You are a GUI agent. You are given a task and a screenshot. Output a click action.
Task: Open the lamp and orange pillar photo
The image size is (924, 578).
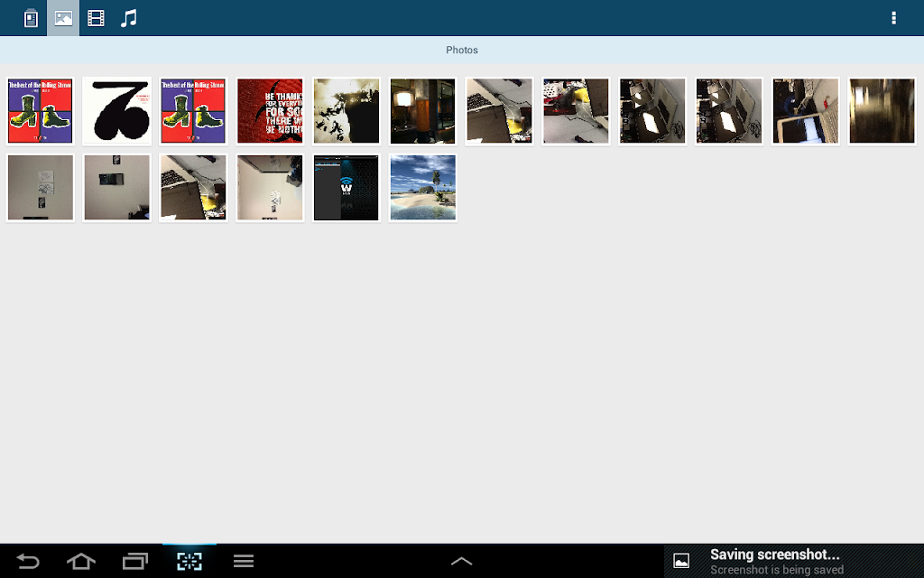422,111
